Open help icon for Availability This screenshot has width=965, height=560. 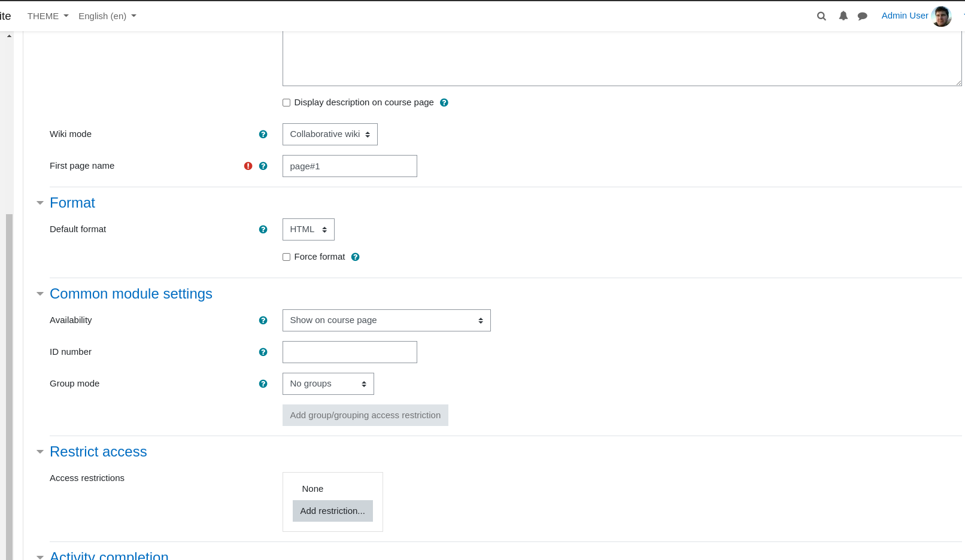[x=263, y=320]
